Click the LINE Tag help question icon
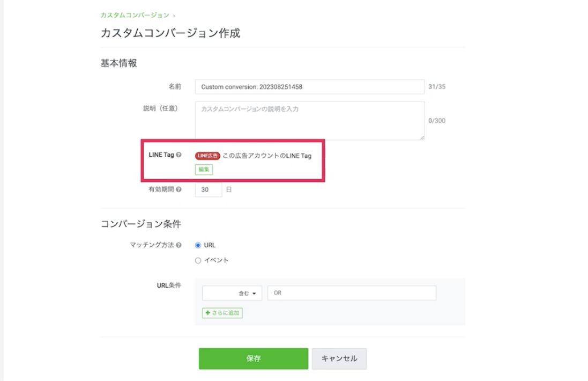Image resolution: width=588 pixels, height=381 pixels. (x=178, y=155)
